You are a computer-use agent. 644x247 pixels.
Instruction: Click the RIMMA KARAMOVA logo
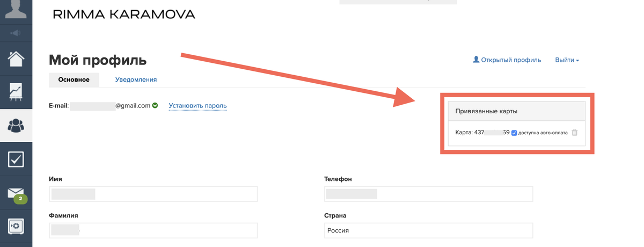tap(124, 14)
